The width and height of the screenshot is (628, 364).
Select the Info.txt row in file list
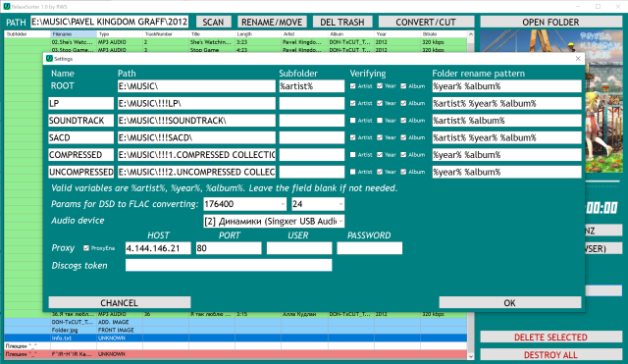coord(235,338)
